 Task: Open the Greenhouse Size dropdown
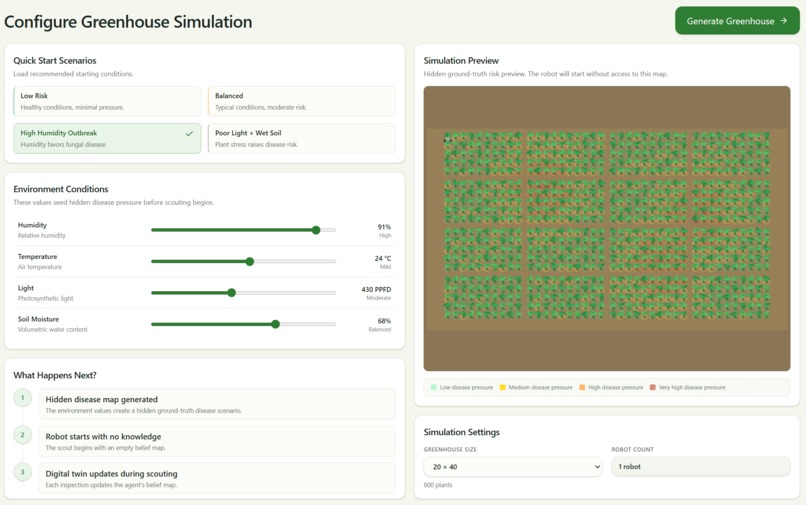pyautogui.click(x=512, y=467)
